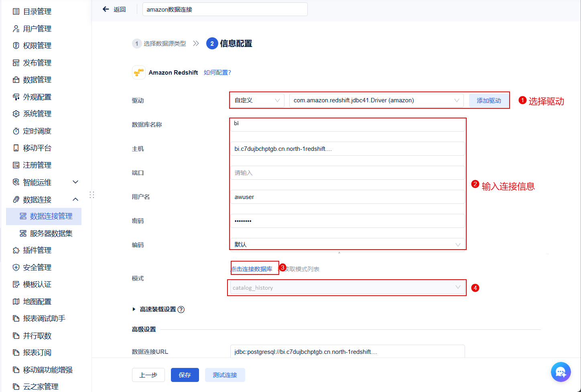Screen dimensions: 581x392
Task: Click the 移动端功能增强 icon
Action: pos(16,370)
